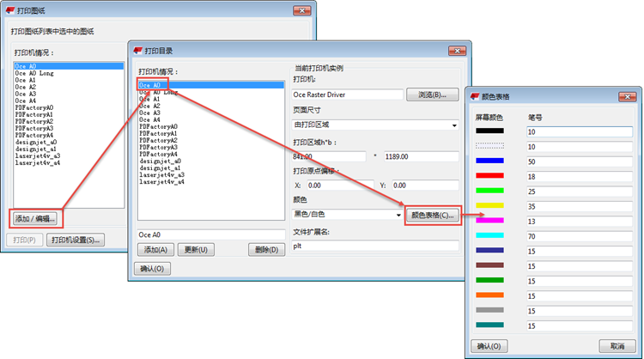
Task: Click printer name field Oce A0 under list
Action: pyautogui.click(x=211, y=234)
